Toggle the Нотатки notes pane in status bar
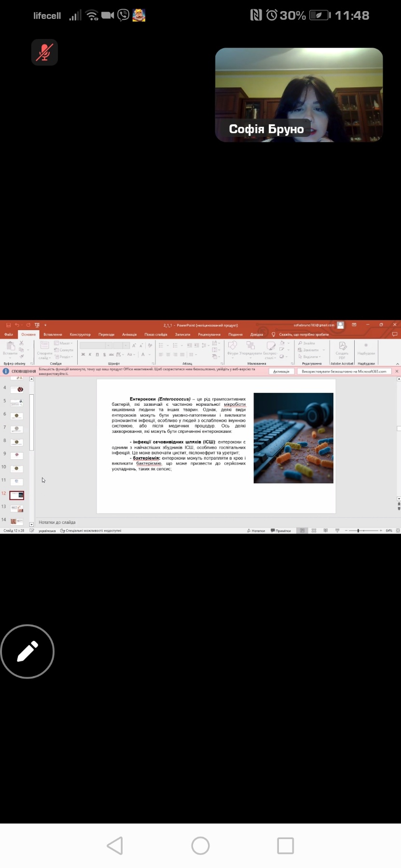The height and width of the screenshot is (868, 401). [256, 531]
